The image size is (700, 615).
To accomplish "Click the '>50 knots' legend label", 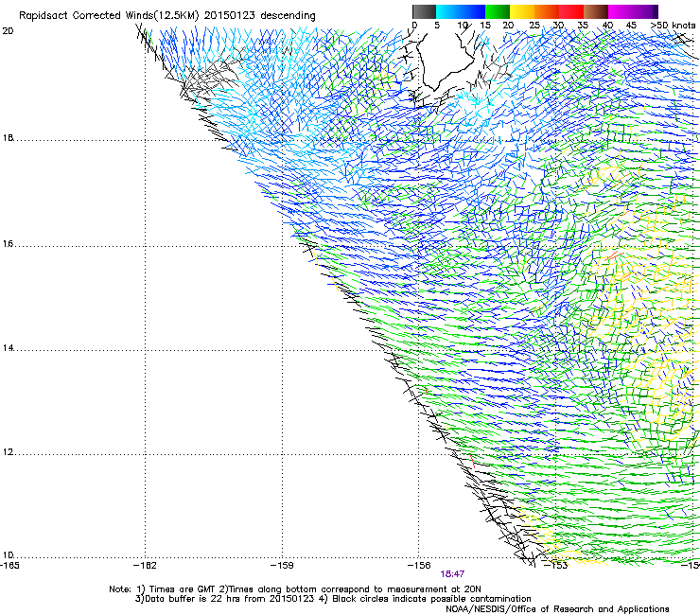I will [673, 26].
